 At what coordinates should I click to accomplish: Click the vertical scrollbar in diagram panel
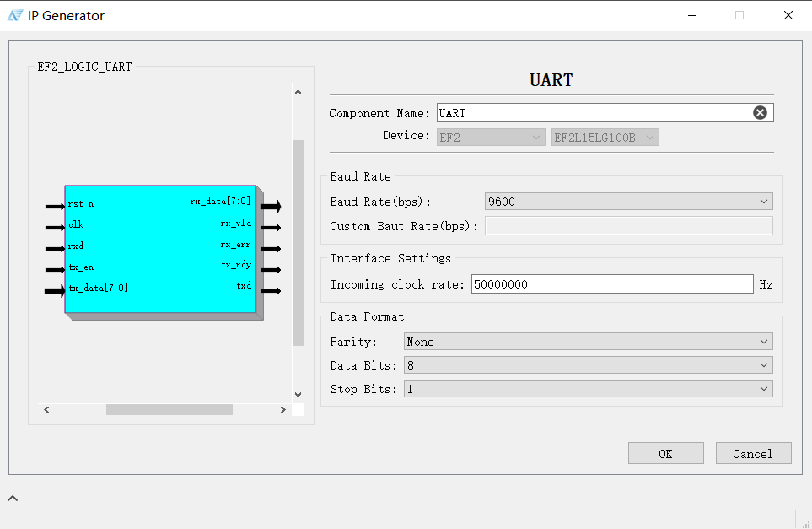coord(298,242)
